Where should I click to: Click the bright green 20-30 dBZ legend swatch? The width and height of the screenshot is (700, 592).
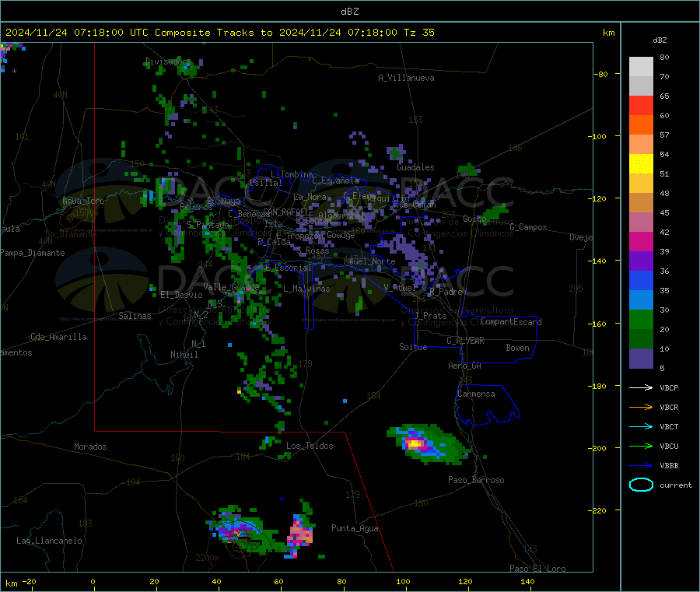641,320
